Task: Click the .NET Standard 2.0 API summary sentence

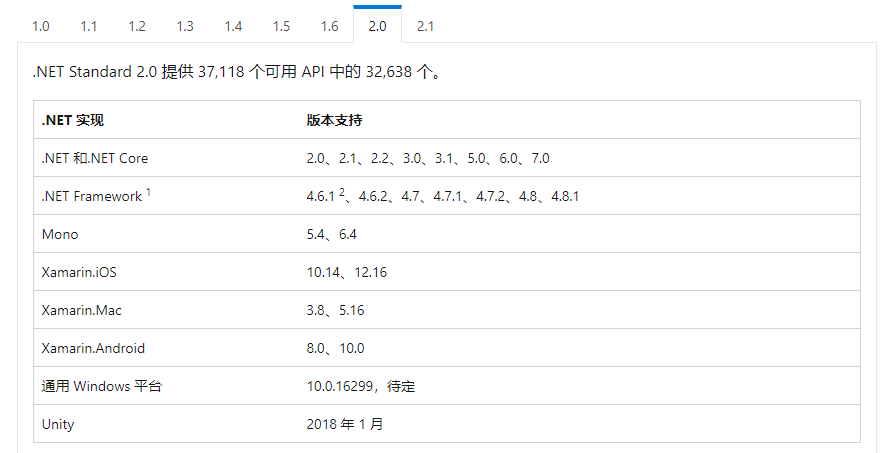Action: pyautogui.click(x=236, y=72)
